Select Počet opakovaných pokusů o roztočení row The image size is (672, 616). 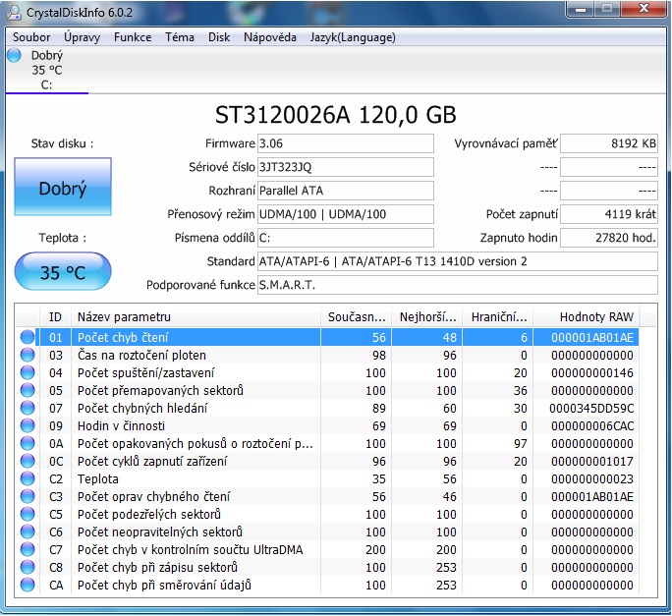click(196, 443)
